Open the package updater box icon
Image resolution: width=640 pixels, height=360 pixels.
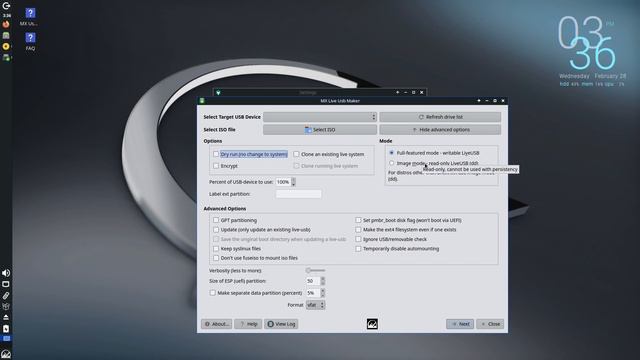click(x=6, y=306)
